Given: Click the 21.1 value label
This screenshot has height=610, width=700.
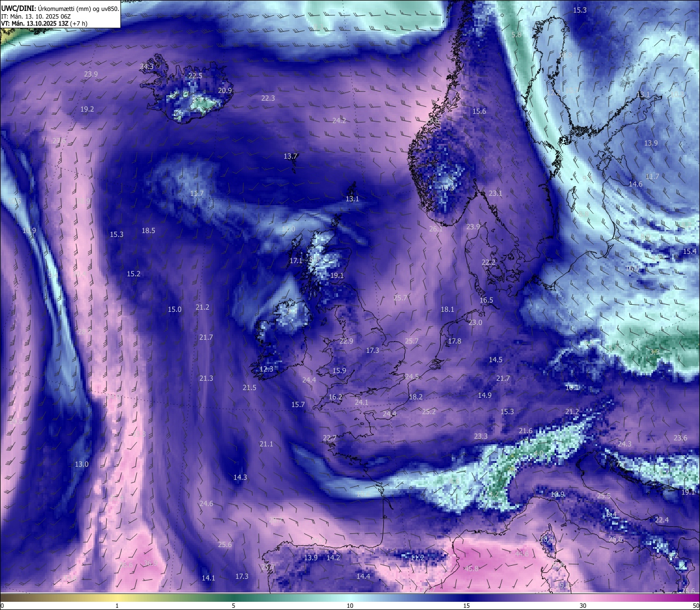Looking at the screenshot, I should click(266, 444).
